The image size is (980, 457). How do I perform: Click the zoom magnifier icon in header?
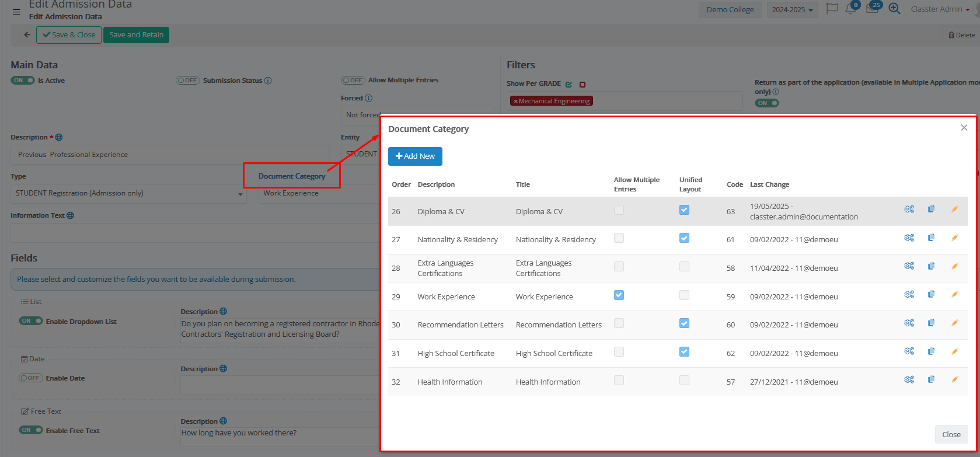coord(894,9)
